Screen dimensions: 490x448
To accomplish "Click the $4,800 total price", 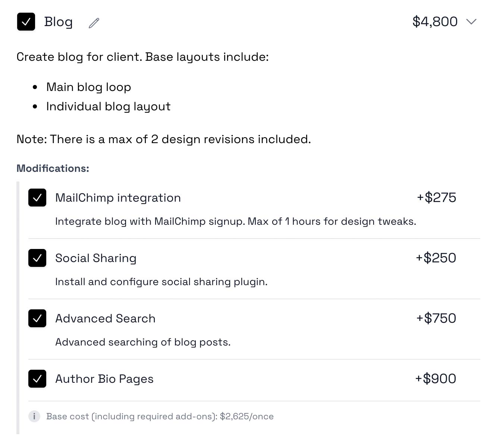I will pyautogui.click(x=434, y=22).
